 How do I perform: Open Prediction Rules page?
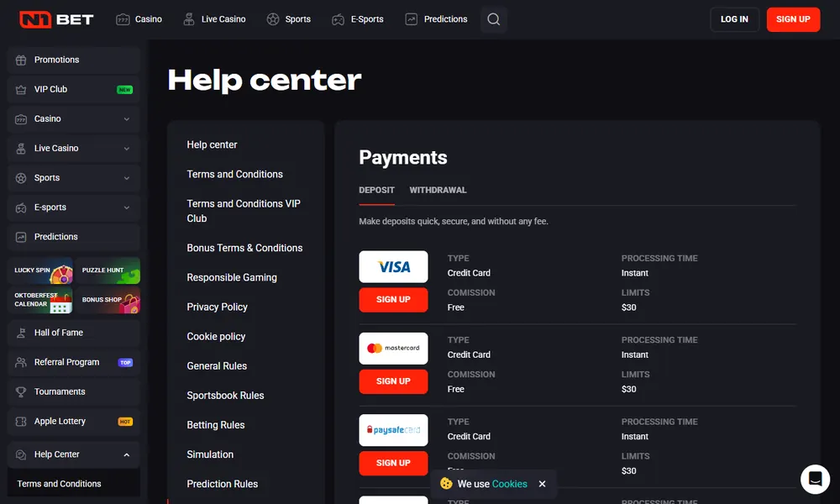point(222,484)
